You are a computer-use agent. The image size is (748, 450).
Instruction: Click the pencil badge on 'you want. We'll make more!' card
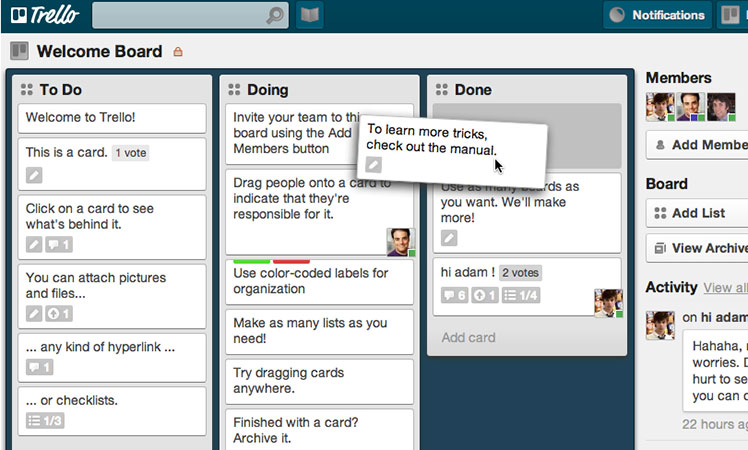tap(449, 238)
